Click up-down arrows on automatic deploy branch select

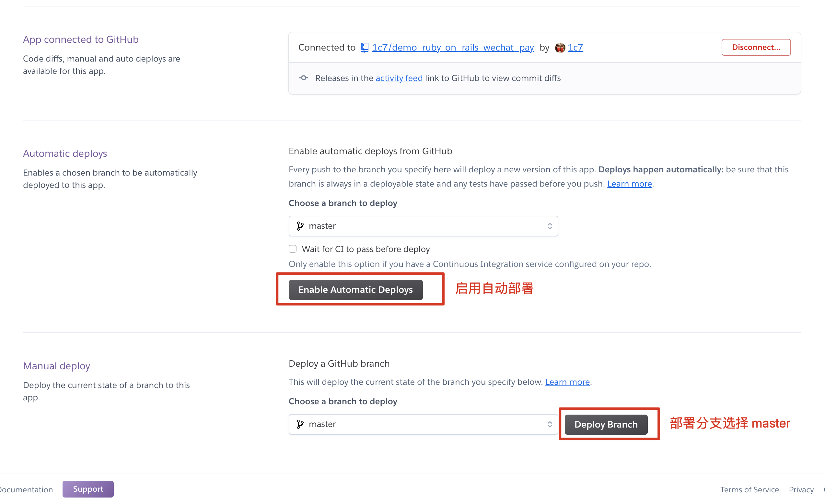click(550, 226)
